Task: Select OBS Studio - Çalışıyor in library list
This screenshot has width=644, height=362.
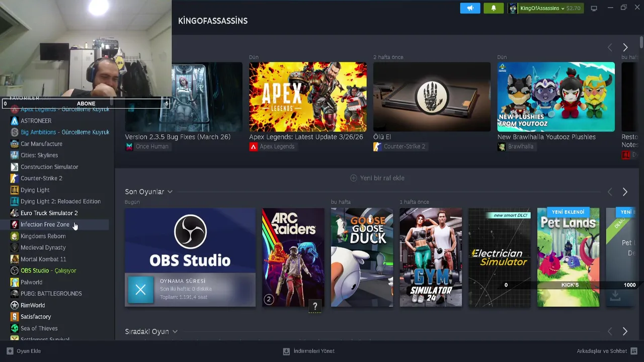Action: tap(48, 270)
